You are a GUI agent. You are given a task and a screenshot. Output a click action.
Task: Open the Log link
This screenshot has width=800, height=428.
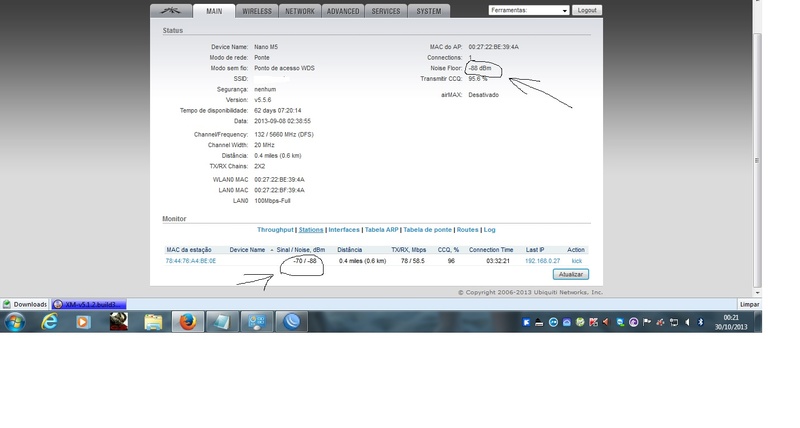click(x=489, y=230)
